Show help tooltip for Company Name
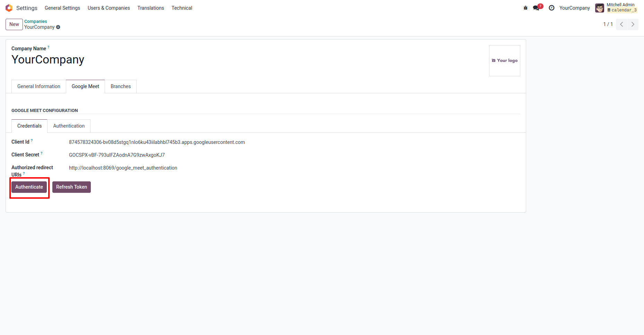 (49, 47)
